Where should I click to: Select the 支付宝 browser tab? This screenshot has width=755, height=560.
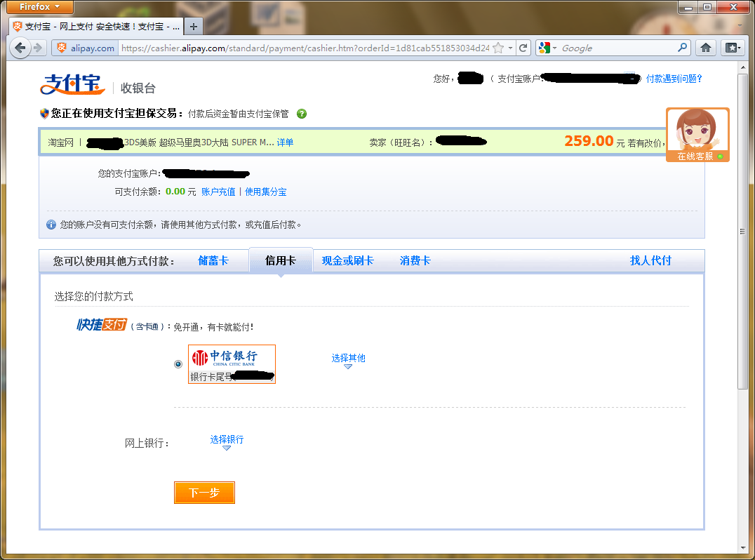(x=96, y=27)
